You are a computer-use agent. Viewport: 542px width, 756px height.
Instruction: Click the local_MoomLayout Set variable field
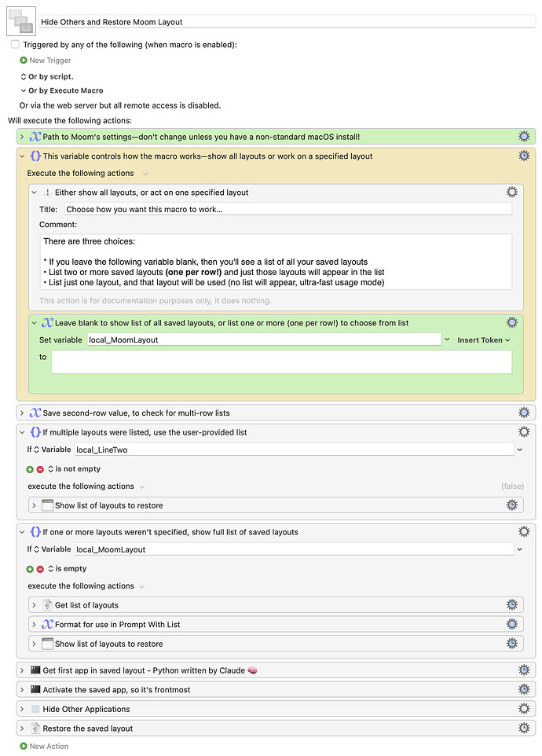pos(263,339)
